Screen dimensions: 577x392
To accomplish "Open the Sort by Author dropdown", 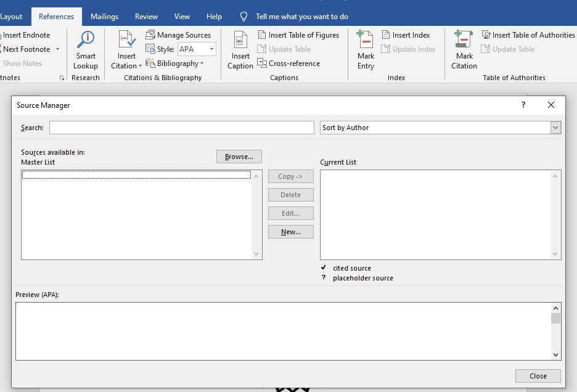I will (555, 128).
